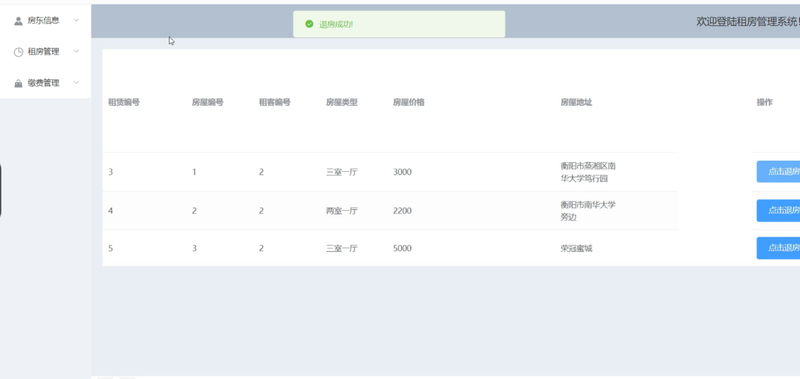Expand the 缴费管理 menu chevron
This screenshot has width=800, height=379.
(77, 83)
